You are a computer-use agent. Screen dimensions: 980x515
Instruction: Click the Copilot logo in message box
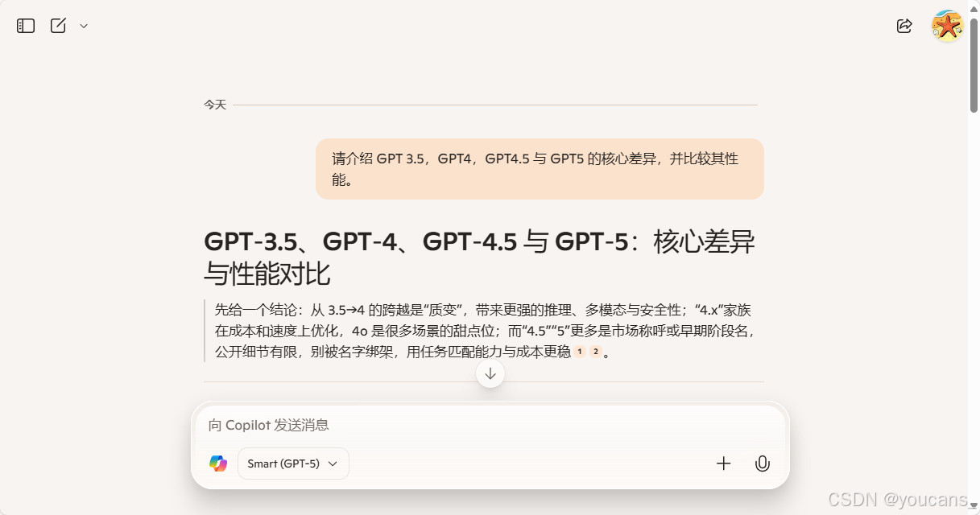coord(218,463)
